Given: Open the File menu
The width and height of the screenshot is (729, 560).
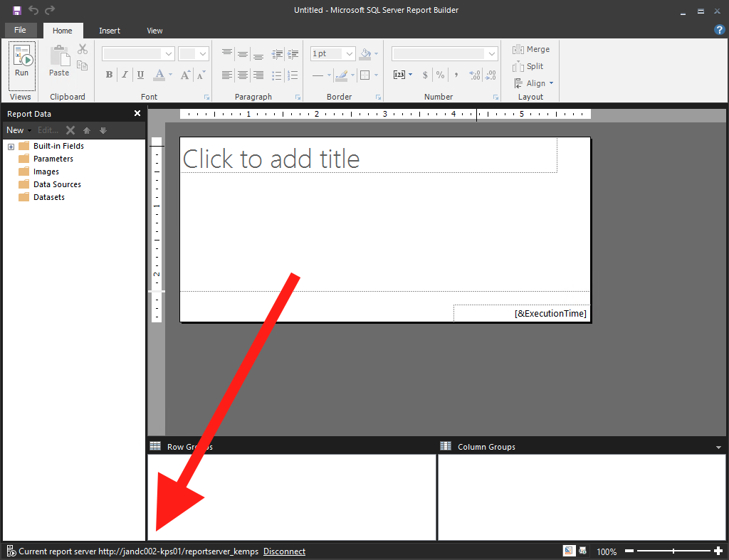Looking at the screenshot, I should [20, 31].
